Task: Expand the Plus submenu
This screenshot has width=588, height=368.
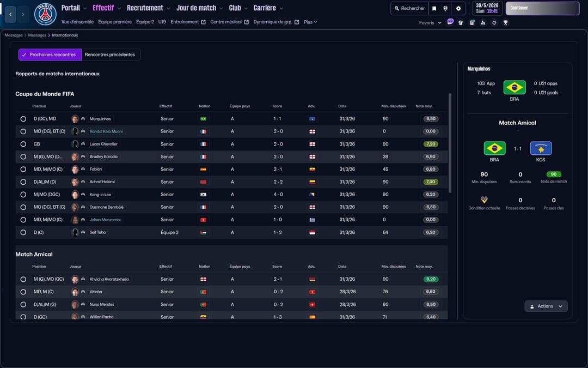Action: coord(310,22)
